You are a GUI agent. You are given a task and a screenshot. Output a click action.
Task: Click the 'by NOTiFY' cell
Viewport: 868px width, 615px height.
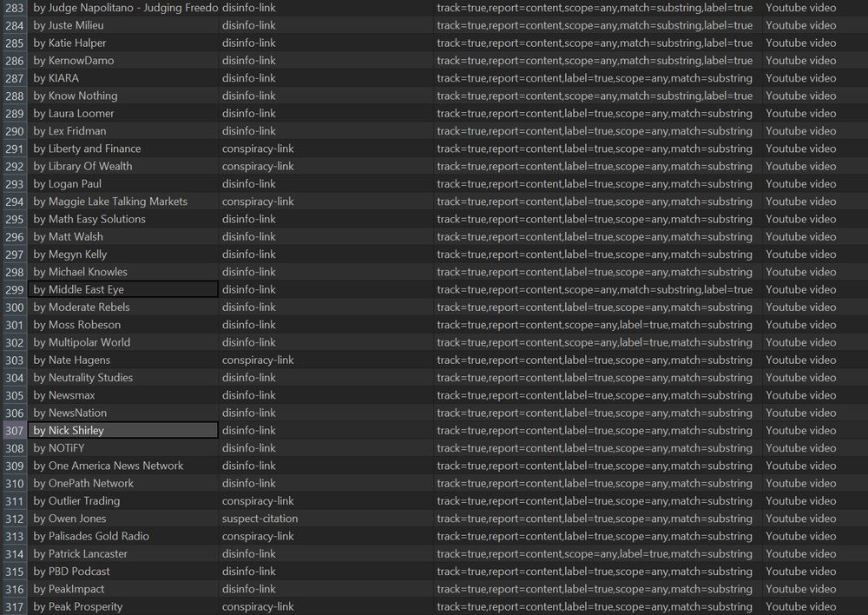click(x=123, y=447)
